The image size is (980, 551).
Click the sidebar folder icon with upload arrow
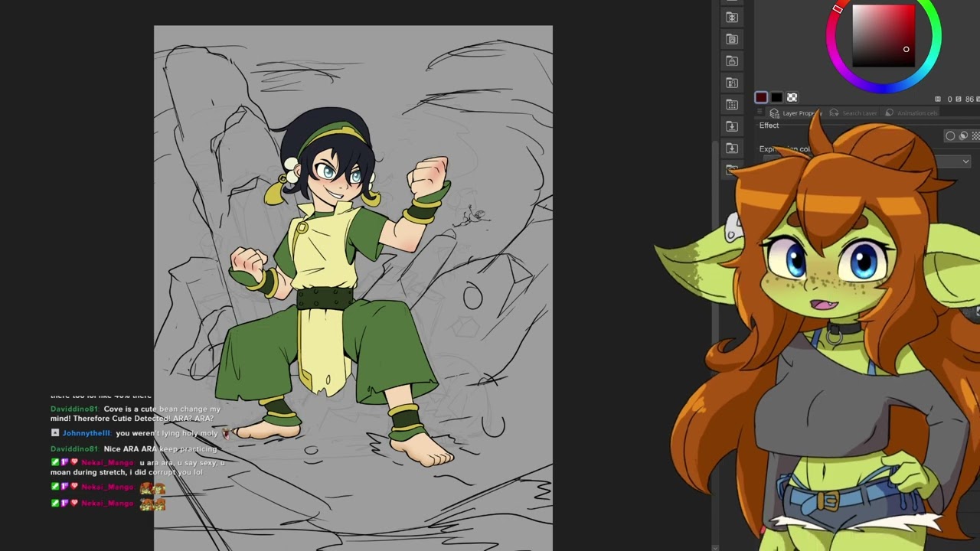[x=732, y=60]
